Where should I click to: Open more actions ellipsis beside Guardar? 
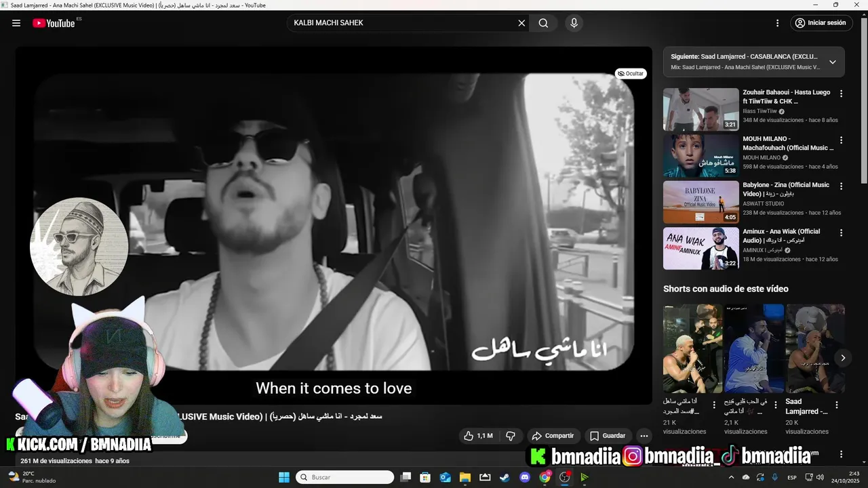tap(644, 436)
